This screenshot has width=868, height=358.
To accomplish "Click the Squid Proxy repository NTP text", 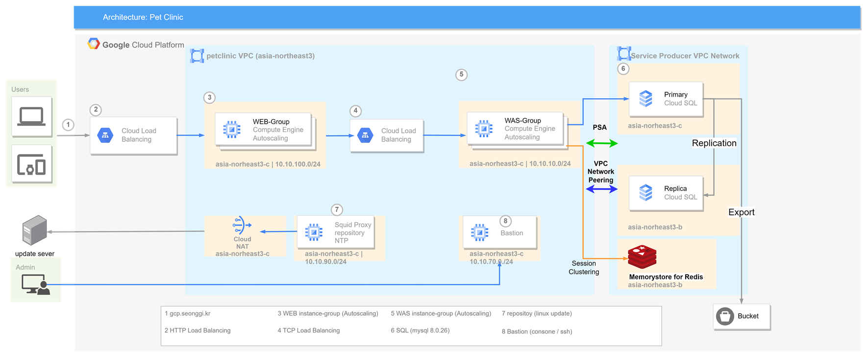I will pos(353,233).
